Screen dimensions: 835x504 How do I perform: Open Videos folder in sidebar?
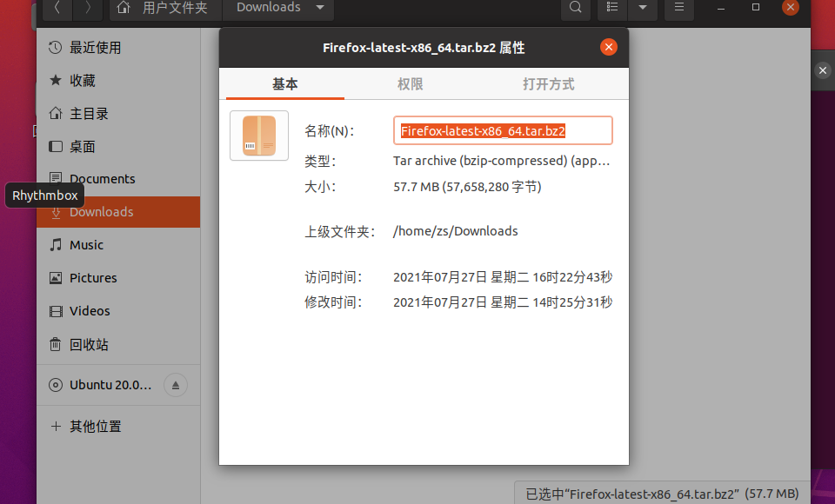tap(118, 311)
